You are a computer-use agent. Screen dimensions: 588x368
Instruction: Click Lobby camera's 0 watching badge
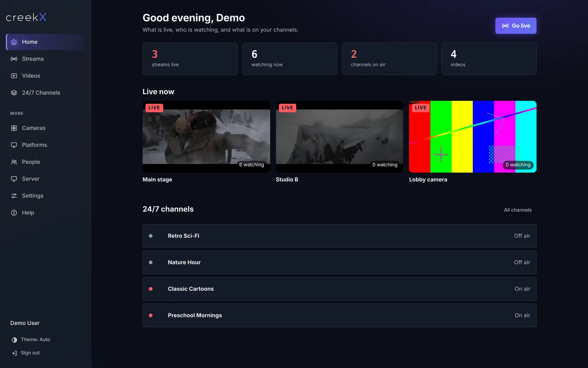click(x=518, y=165)
